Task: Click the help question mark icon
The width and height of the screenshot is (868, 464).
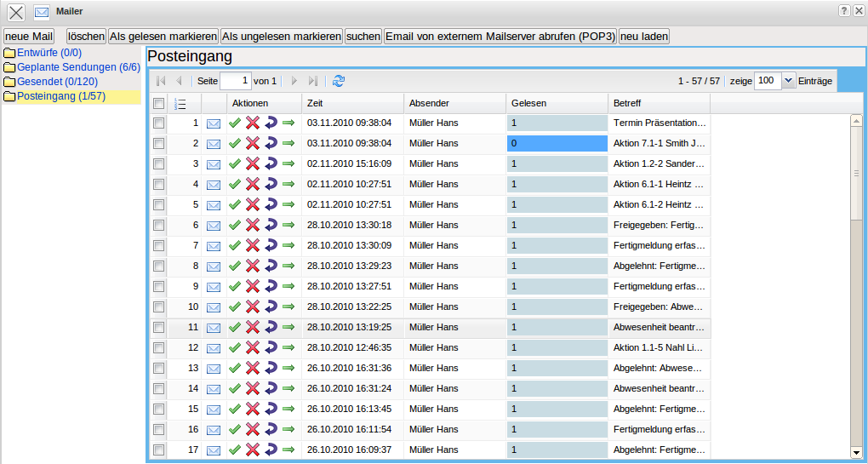Action: point(844,10)
